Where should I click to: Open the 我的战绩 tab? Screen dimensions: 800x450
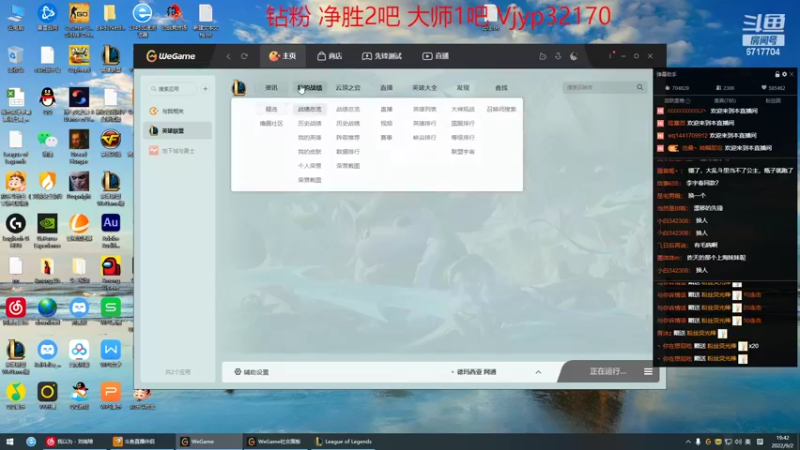310,88
